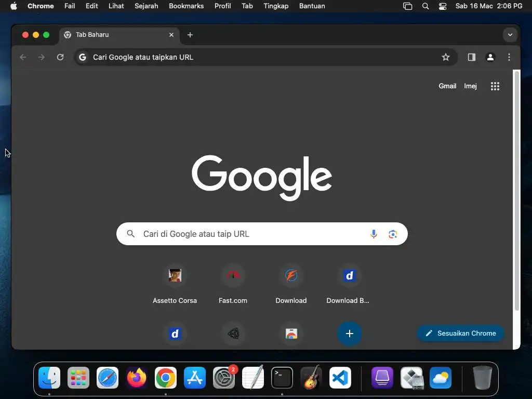Click the browser forward arrow
This screenshot has height=399, width=532.
[42, 57]
